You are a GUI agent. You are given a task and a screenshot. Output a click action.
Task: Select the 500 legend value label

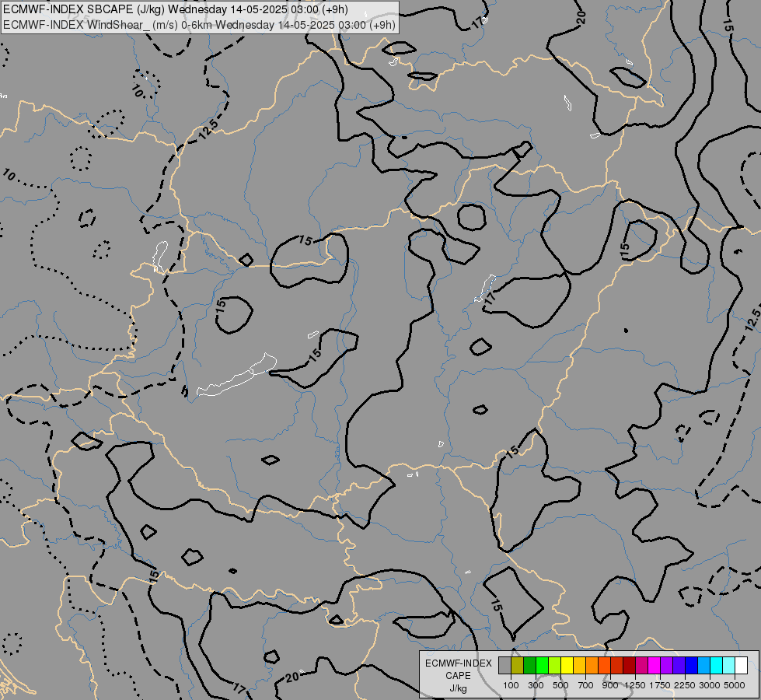coord(560,685)
